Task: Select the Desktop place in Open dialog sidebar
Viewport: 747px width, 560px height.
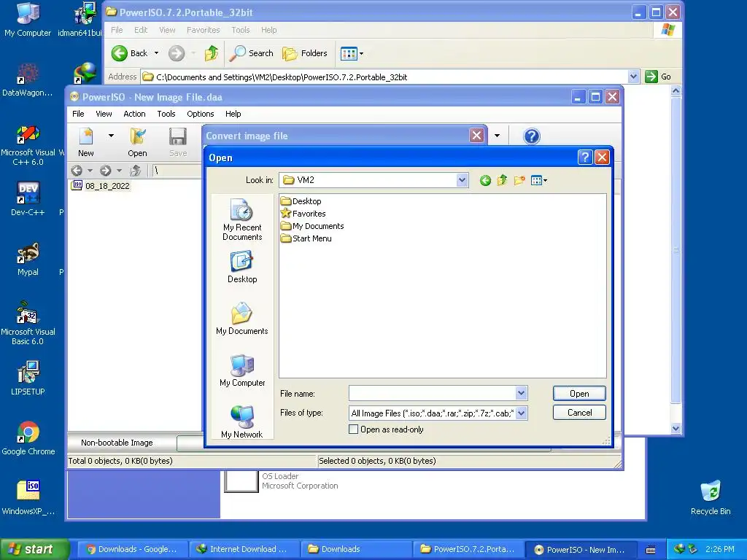Action: point(242,267)
